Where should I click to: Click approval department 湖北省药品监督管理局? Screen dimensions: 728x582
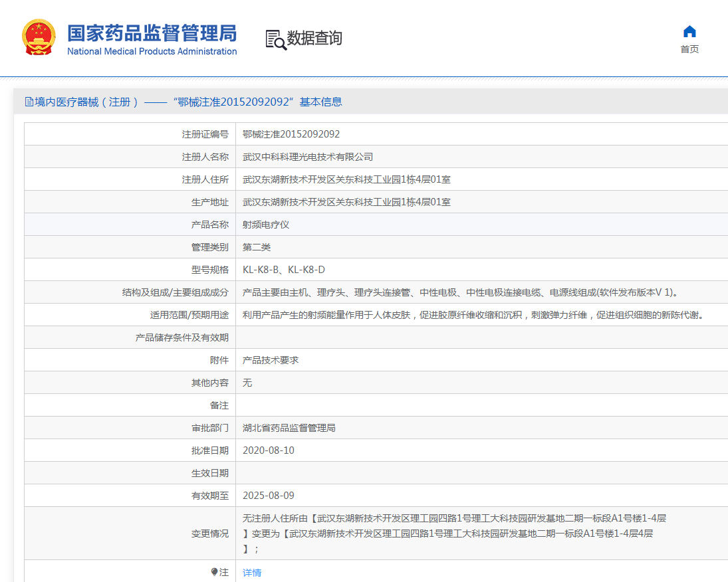pos(289,428)
